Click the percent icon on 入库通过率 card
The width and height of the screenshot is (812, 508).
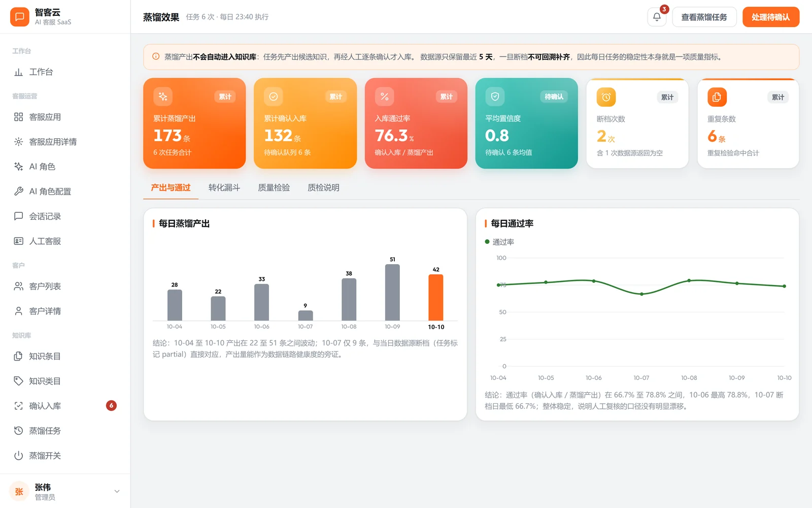click(384, 97)
